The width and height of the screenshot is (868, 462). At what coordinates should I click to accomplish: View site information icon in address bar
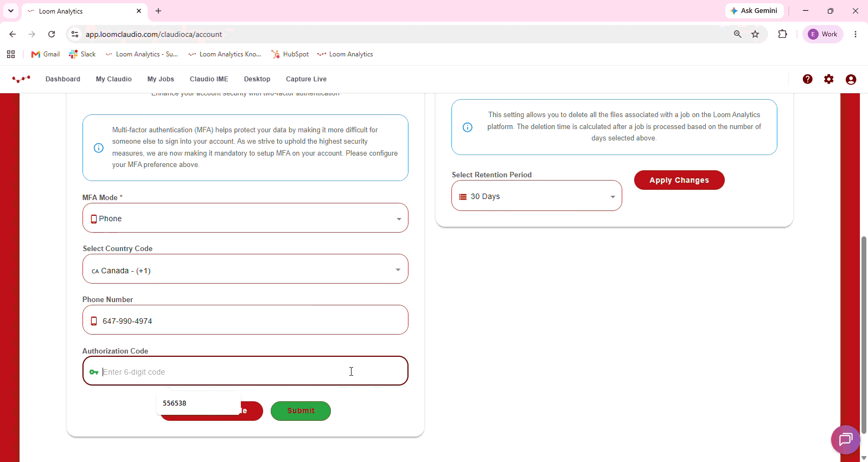[x=75, y=34]
